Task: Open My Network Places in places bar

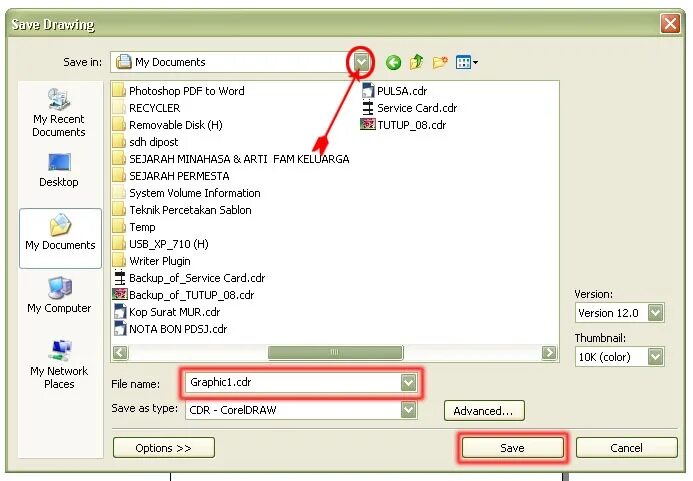Action: [59, 365]
